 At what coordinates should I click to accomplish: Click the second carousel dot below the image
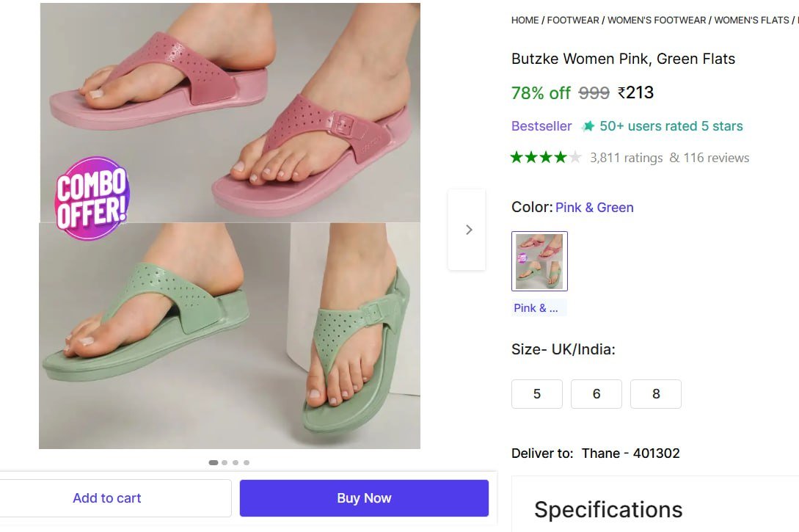click(225, 462)
